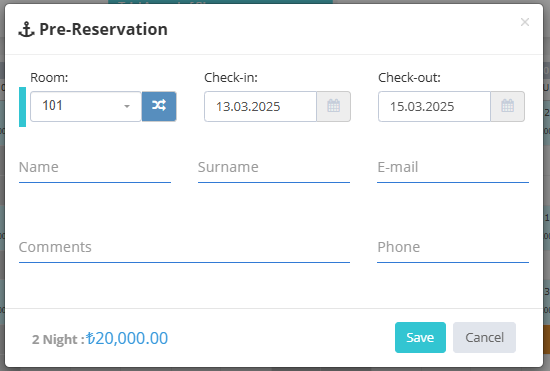The width and height of the screenshot is (550, 371).
Task: Click the Check-out date field 15.03.2025
Action: click(434, 107)
